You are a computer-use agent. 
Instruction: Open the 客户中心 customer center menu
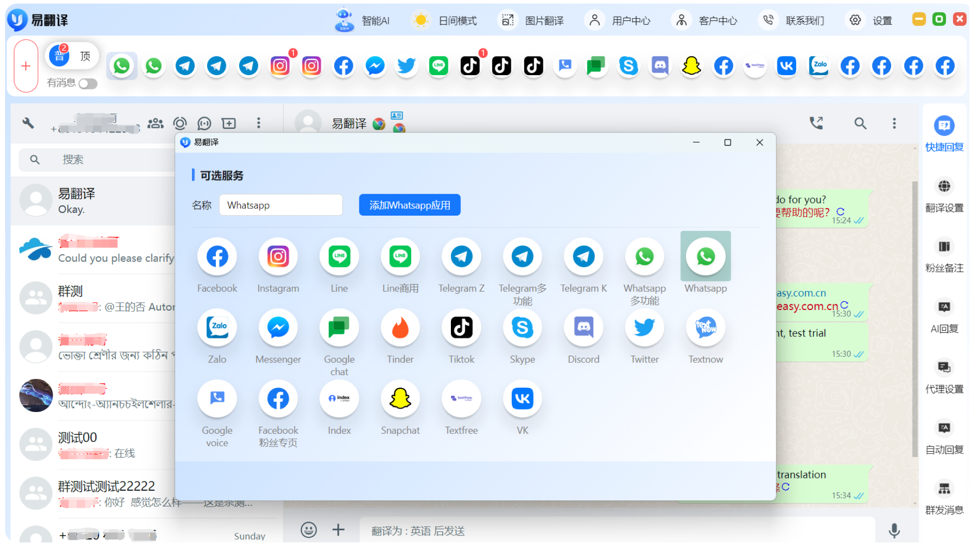tap(706, 20)
